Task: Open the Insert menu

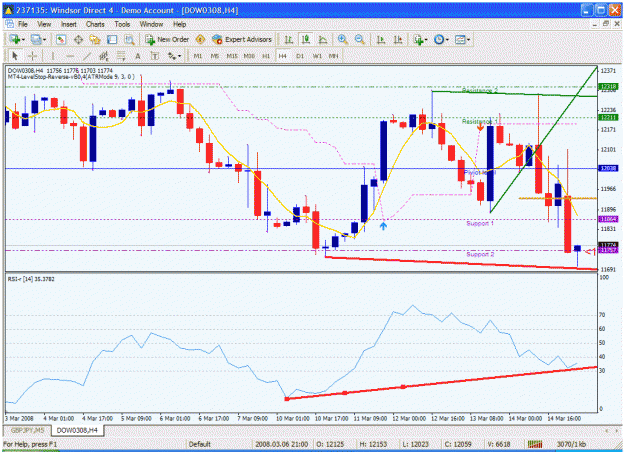Action: pyautogui.click(x=69, y=24)
